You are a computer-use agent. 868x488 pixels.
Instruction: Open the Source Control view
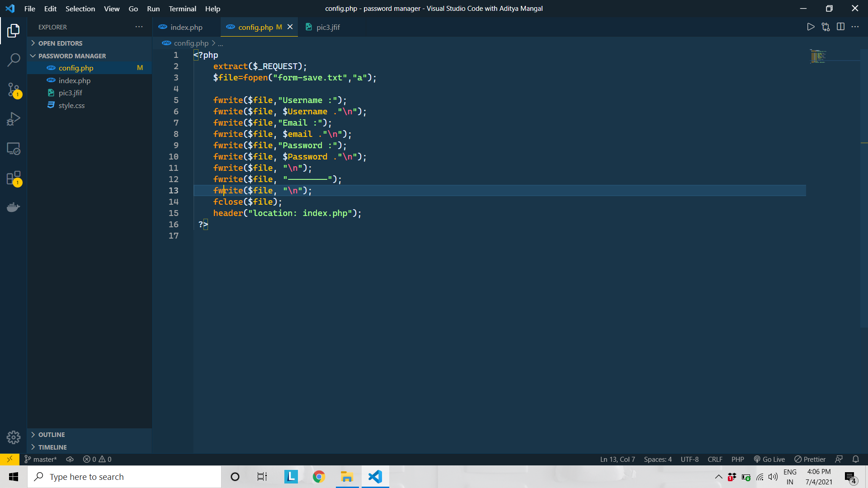(14, 89)
